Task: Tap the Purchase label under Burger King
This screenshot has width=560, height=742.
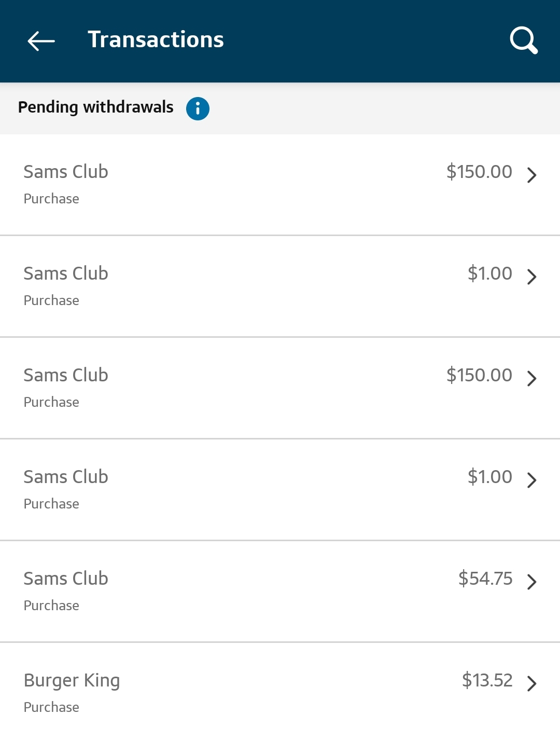Action: tap(51, 707)
